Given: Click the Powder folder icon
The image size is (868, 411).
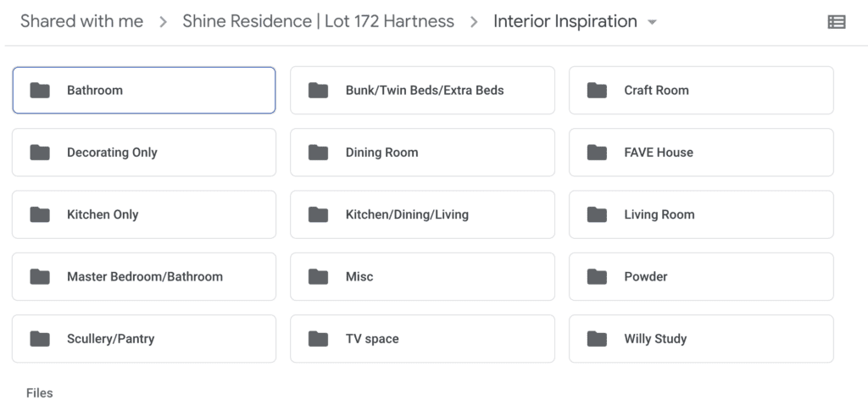Looking at the screenshot, I should coord(597,276).
